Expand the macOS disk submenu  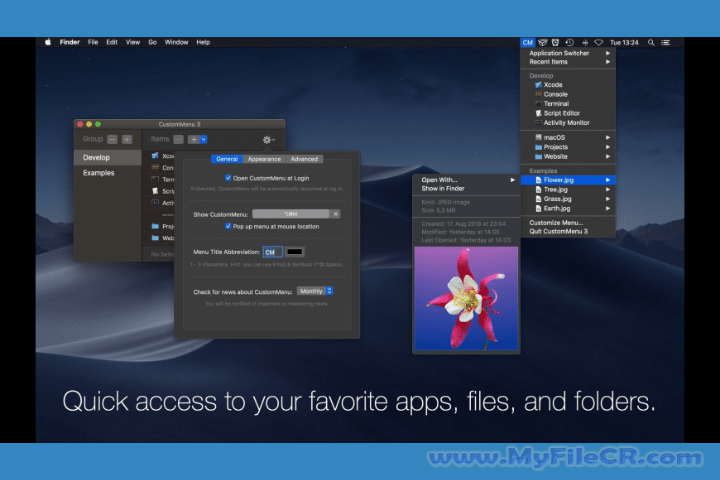[568, 137]
